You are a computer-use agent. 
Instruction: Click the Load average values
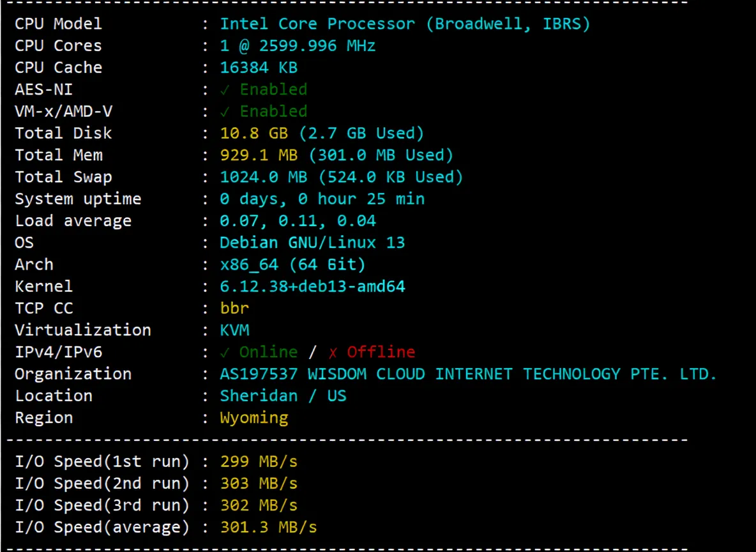click(298, 221)
